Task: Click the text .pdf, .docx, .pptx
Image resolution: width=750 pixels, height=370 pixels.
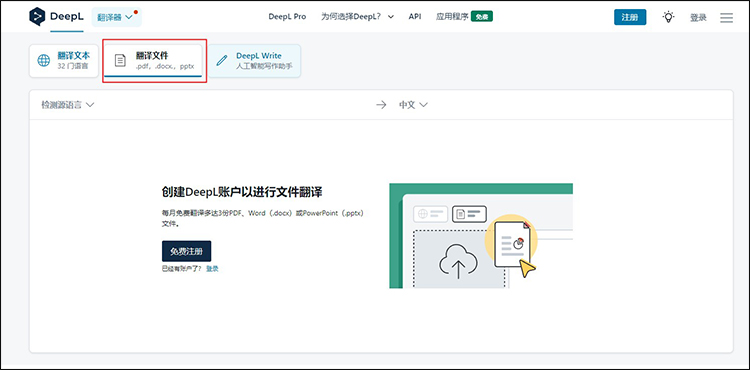Action: click(x=165, y=66)
